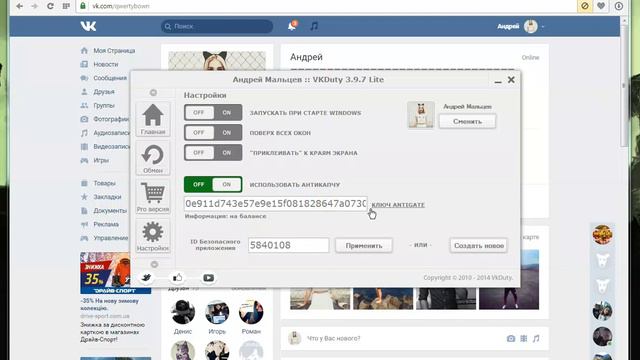Open friend Роман avatar
640x360 pixels.
251,312
